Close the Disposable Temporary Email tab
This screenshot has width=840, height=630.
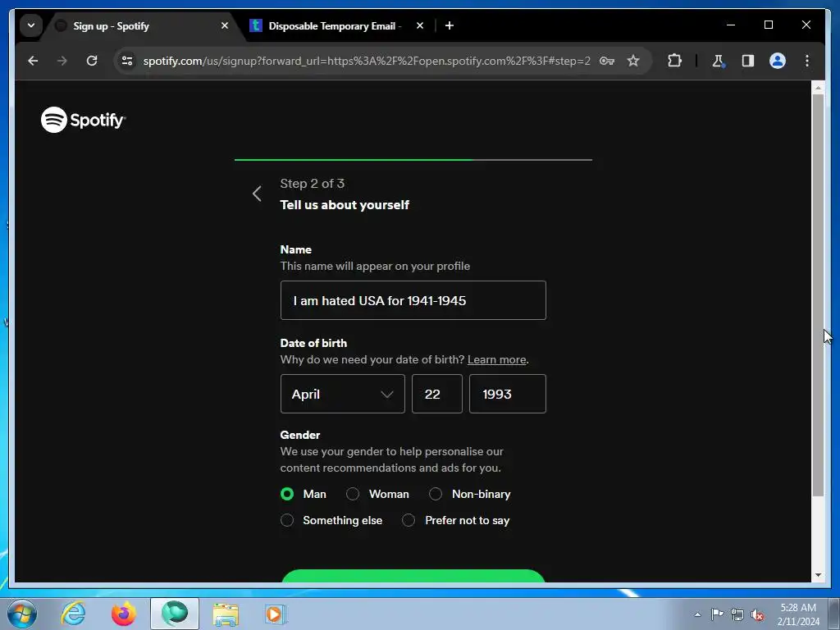(x=420, y=25)
